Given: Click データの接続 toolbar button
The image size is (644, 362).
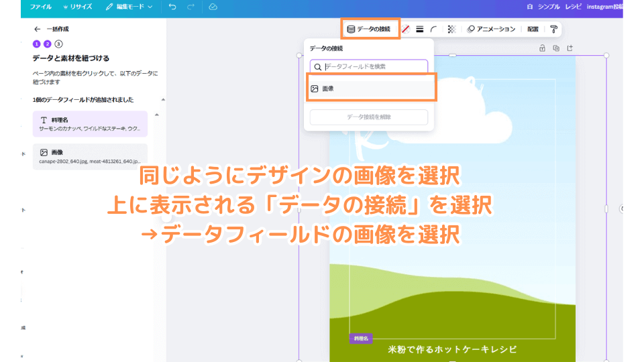Looking at the screenshot, I should point(369,29).
